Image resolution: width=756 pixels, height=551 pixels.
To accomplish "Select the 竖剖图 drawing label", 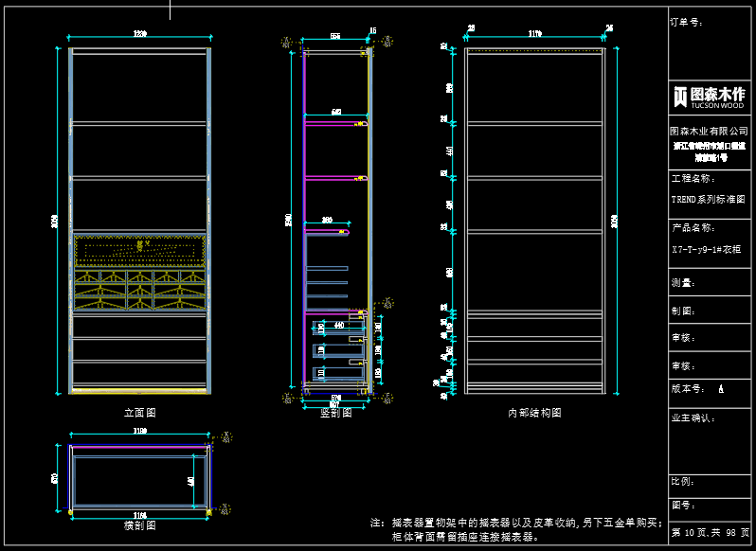I will coord(336,413).
